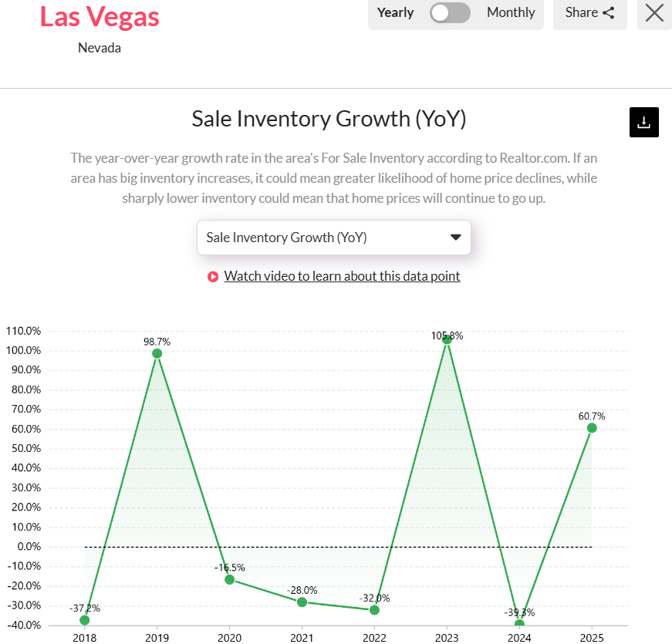Select the Monthly view label
672x644 pixels.
pyautogui.click(x=511, y=12)
